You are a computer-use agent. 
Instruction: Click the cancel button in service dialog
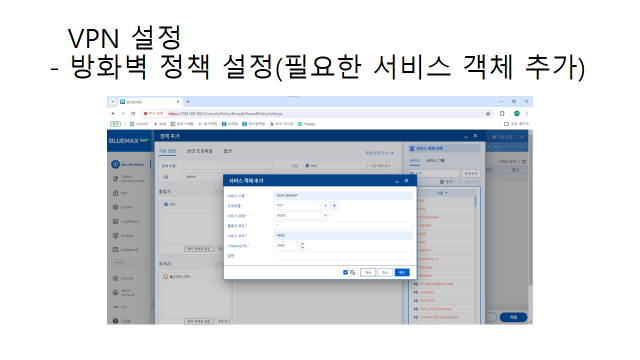[385, 272]
